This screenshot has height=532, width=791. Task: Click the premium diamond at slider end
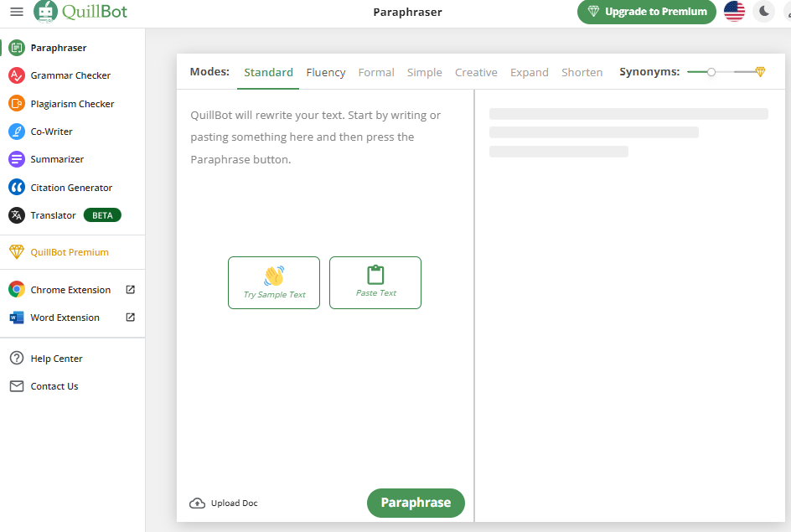[x=760, y=72]
